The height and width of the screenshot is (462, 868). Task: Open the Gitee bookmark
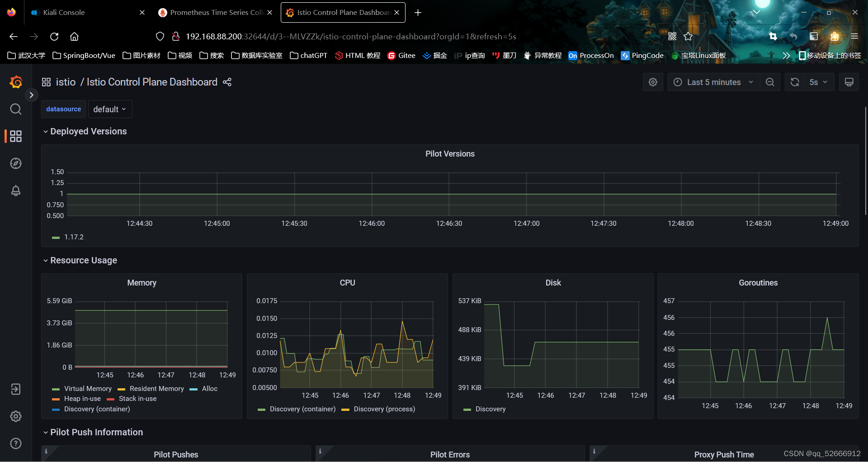pyautogui.click(x=401, y=55)
